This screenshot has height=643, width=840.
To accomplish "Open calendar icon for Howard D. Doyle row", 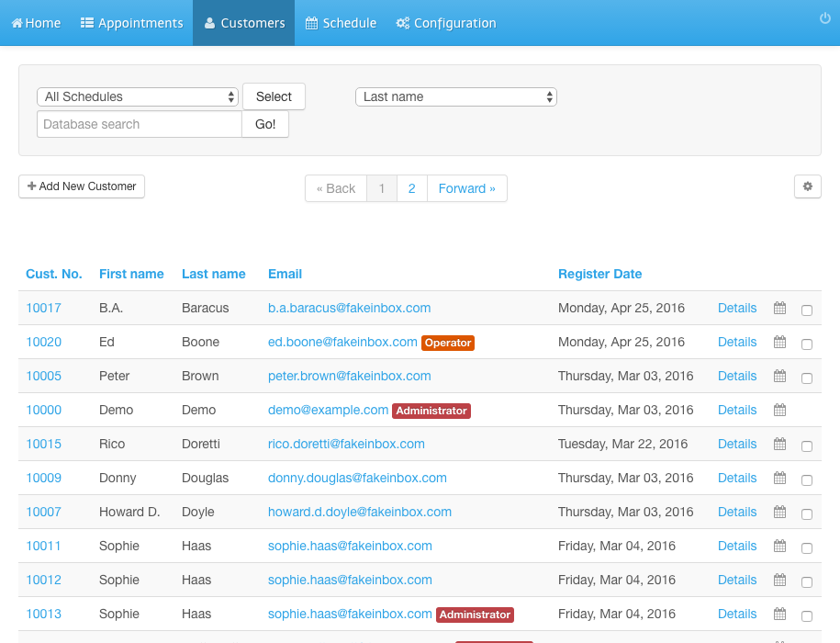I will (780, 512).
